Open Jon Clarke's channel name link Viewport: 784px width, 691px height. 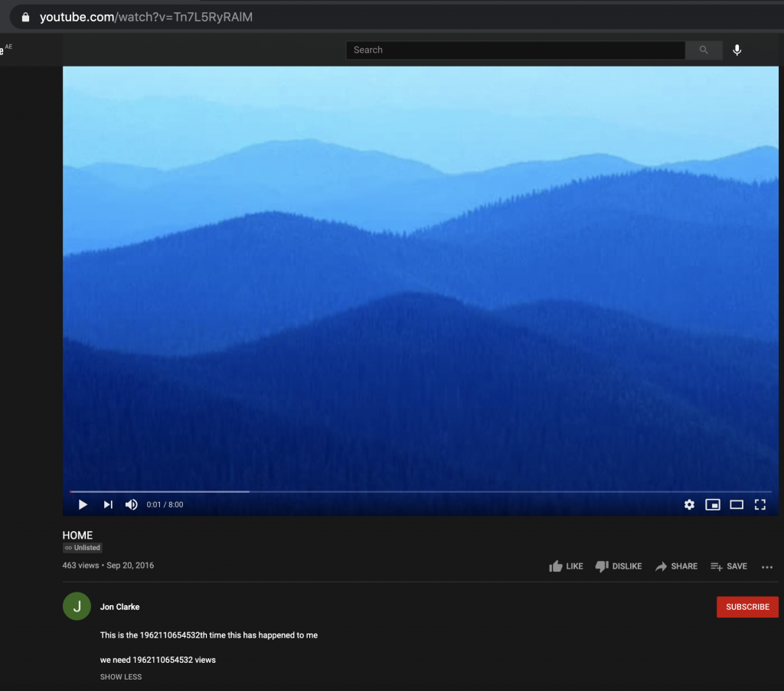tap(119, 606)
